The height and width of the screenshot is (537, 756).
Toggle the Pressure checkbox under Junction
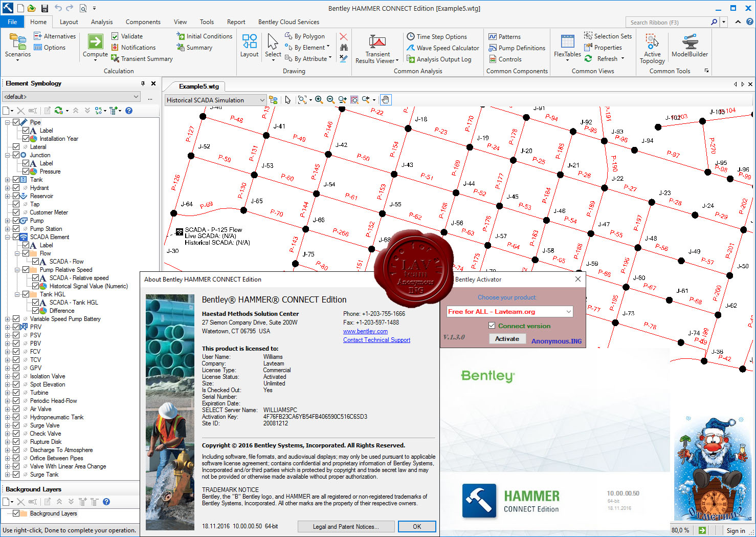pyautogui.click(x=26, y=171)
